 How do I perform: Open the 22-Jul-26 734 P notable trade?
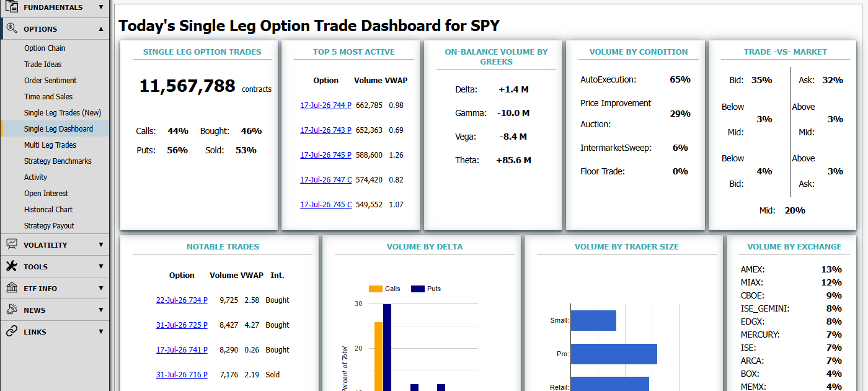point(182,300)
